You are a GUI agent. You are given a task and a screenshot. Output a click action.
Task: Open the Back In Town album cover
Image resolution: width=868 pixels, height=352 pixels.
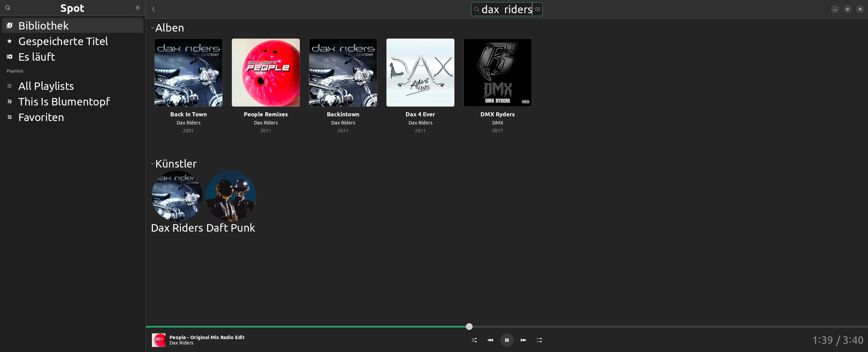point(189,73)
